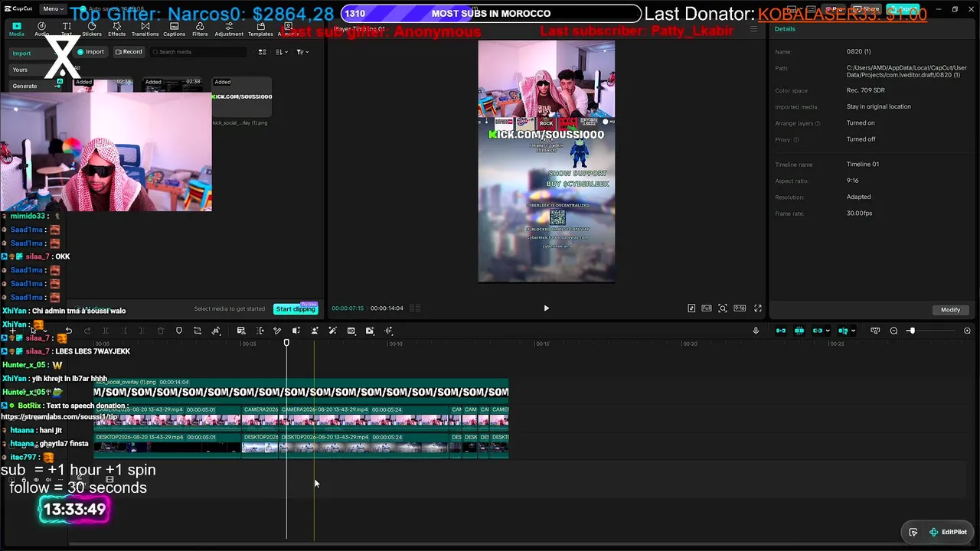The width and height of the screenshot is (980, 551).
Task: Click the TikTok safe-zone icon under the player
Action: (x=691, y=308)
